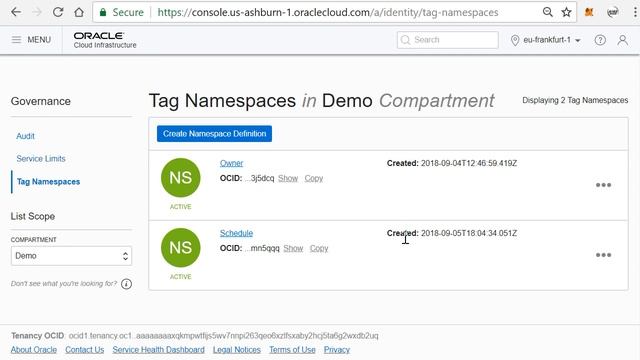Click the Owner namespace NS badge
Image resolution: width=640 pixels, height=360 pixels.
coord(181,178)
